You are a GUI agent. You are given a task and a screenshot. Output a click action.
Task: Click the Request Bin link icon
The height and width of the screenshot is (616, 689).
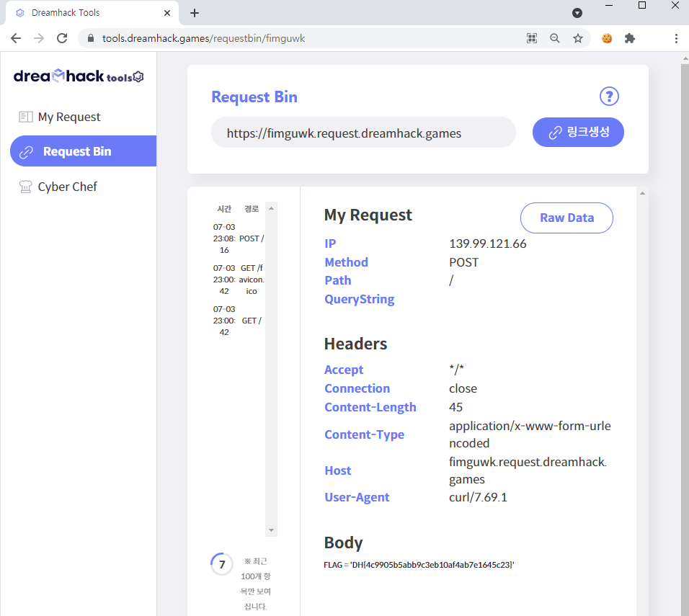pyautogui.click(x=26, y=152)
